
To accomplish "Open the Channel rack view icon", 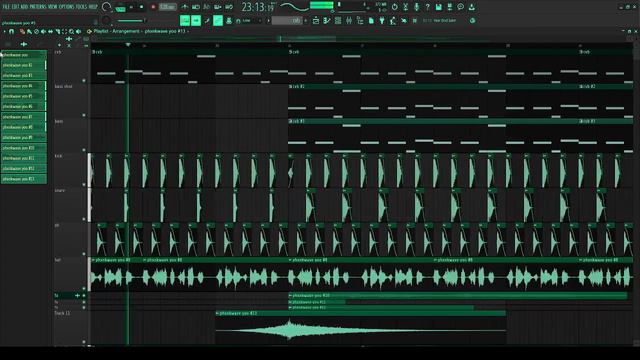I will click(338, 20).
